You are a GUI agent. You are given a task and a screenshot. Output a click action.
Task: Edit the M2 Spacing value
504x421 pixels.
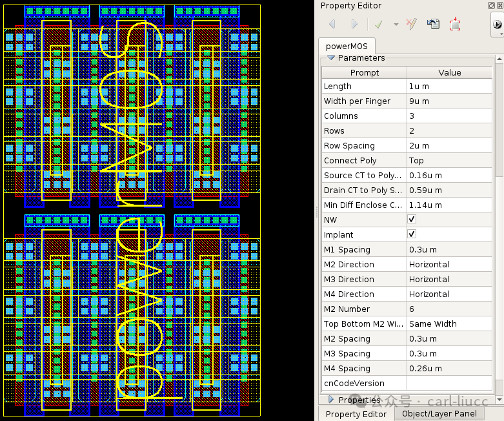point(449,338)
